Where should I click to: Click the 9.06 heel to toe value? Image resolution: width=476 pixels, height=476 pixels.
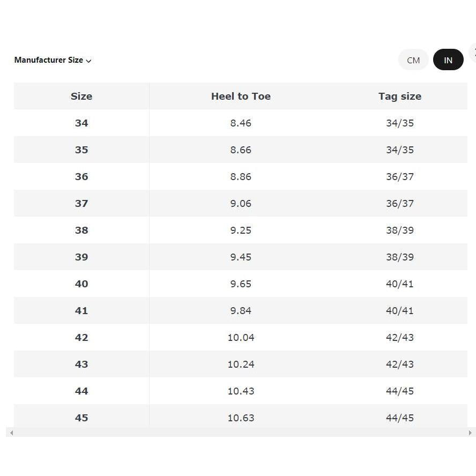point(241,203)
